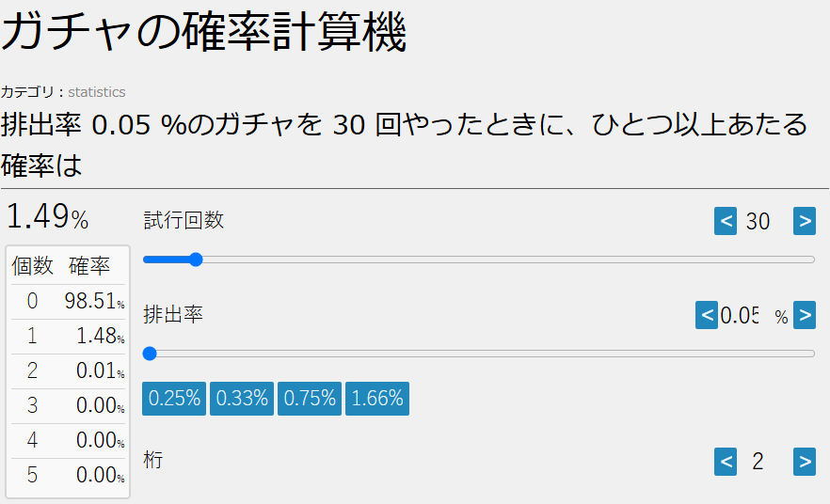Select the row for 0 個 probability

(68, 302)
